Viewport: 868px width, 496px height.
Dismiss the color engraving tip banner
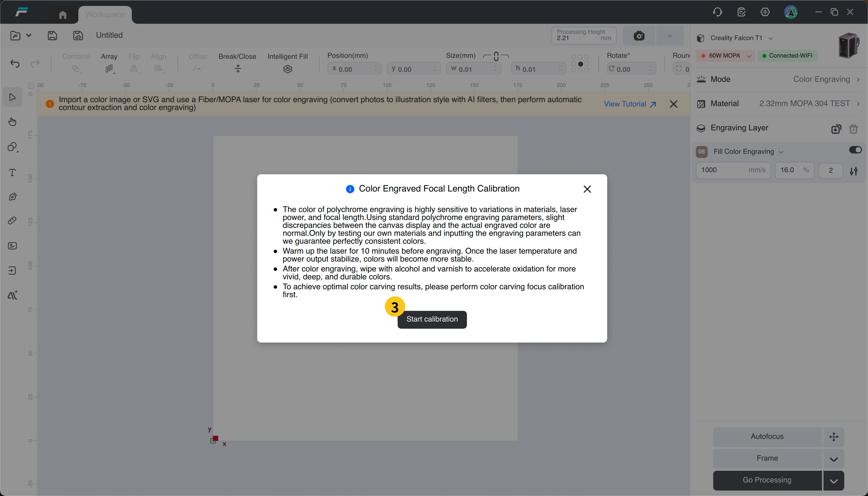[x=673, y=104]
